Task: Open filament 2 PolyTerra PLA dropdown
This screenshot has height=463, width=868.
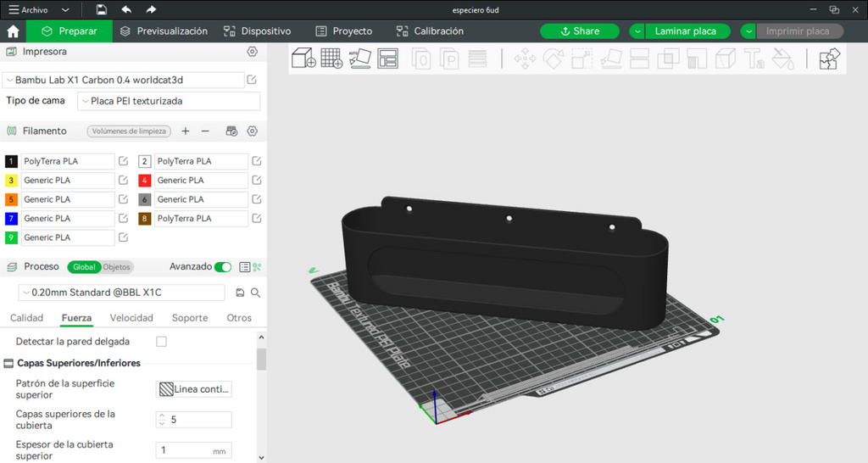Action: [x=200, y=161]
